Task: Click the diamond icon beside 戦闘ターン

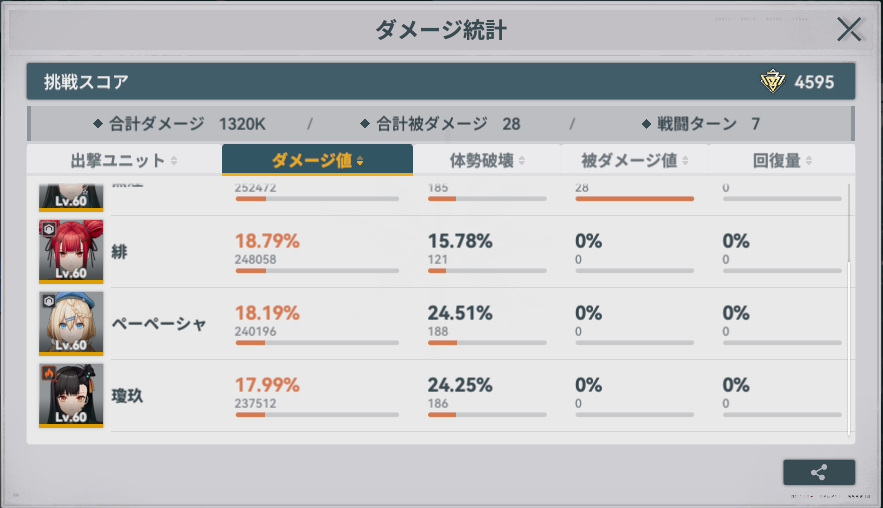Action: click(x=646, y=124)
